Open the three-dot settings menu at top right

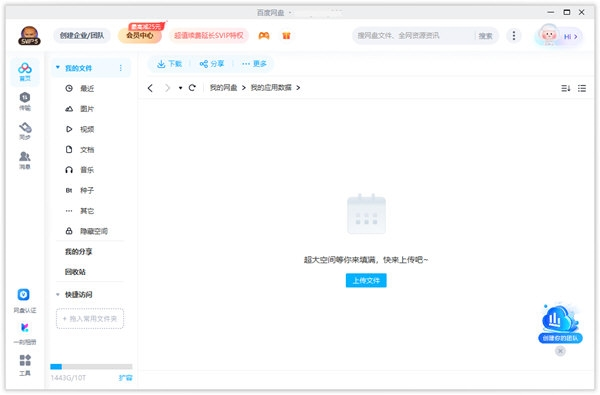(x=514, y=36)
